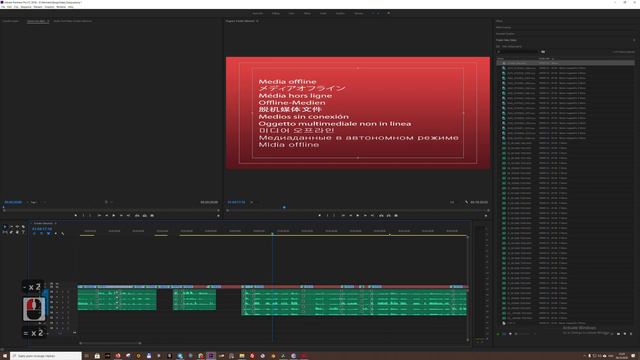Create new item in Project panel
The image size is (640, 360).
624,334
